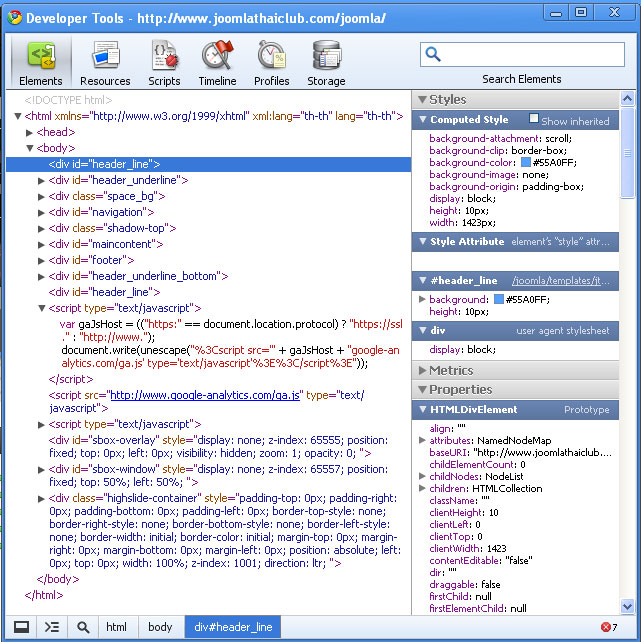This screenshot has width=641, height=642.
Task: Expand the sbox-window div
Action: 41,470
